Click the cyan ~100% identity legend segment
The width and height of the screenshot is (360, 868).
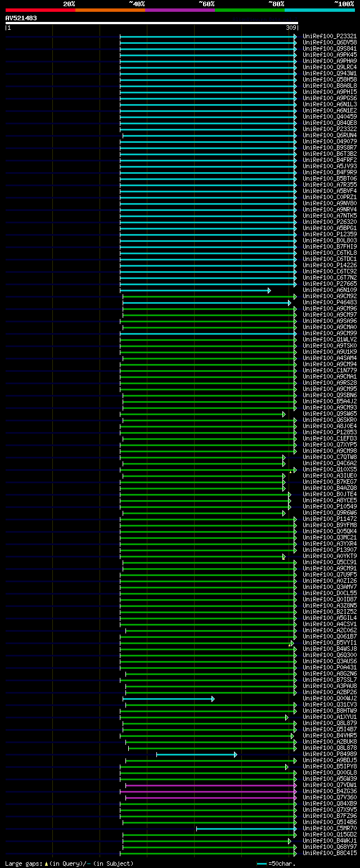[319, 10]
